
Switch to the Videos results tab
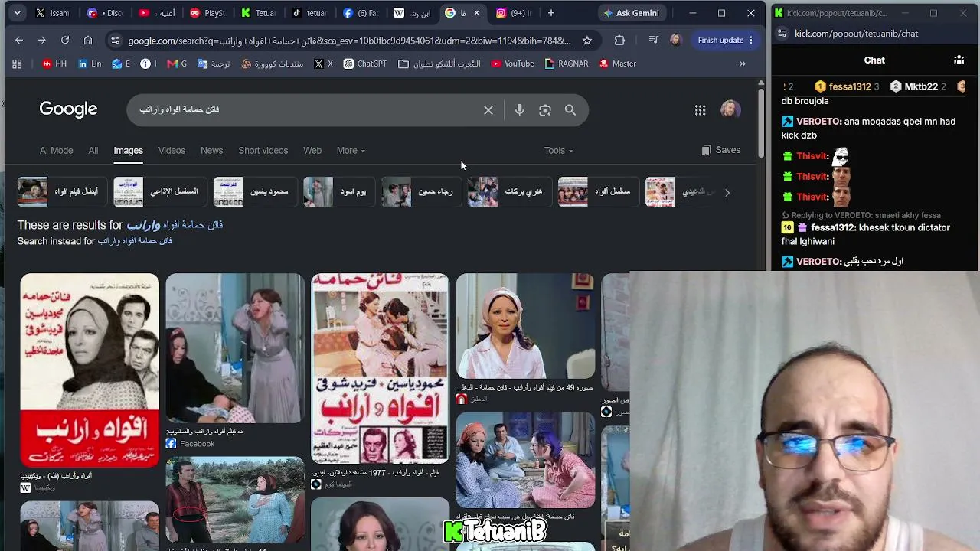[171, 151]
